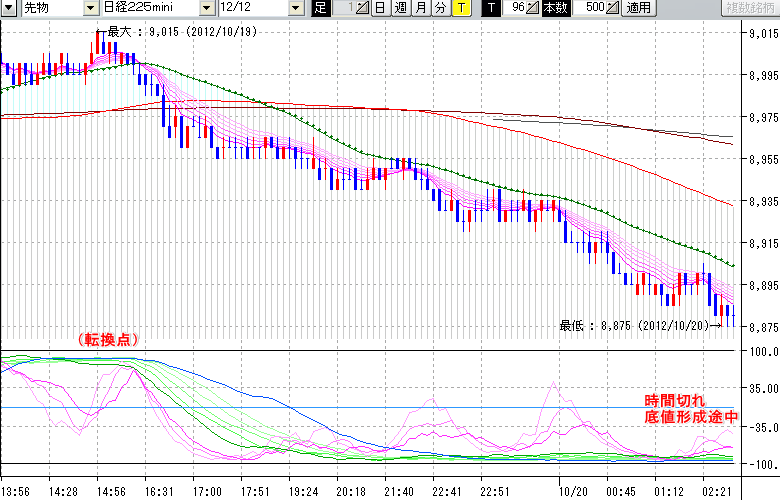This screenshot has width=780, height=500.
Task: Open the leftmost dropdown arrow in toolbar
Action: coord(6,8)
